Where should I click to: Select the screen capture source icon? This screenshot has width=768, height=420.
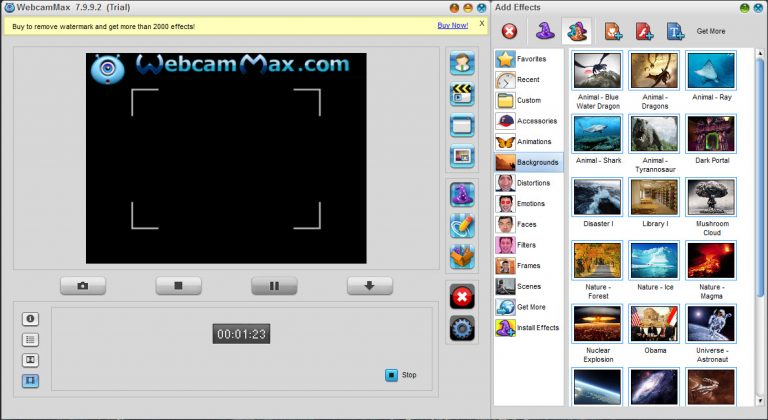[x=461, y=126]
